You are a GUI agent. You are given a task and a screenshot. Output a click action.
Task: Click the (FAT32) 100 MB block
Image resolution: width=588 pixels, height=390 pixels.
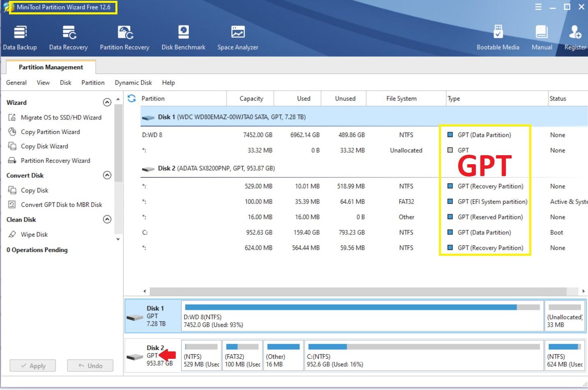242,356
